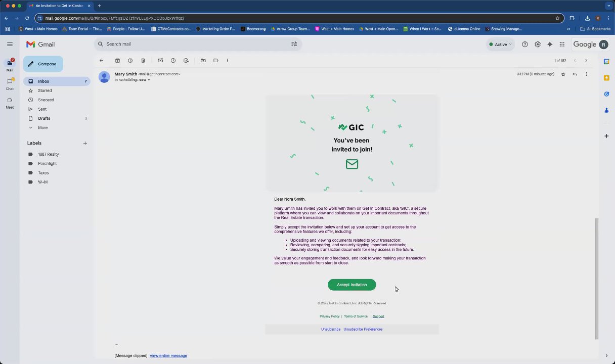
Task: Open Google Calendar side panel
Action: (606, 62)
